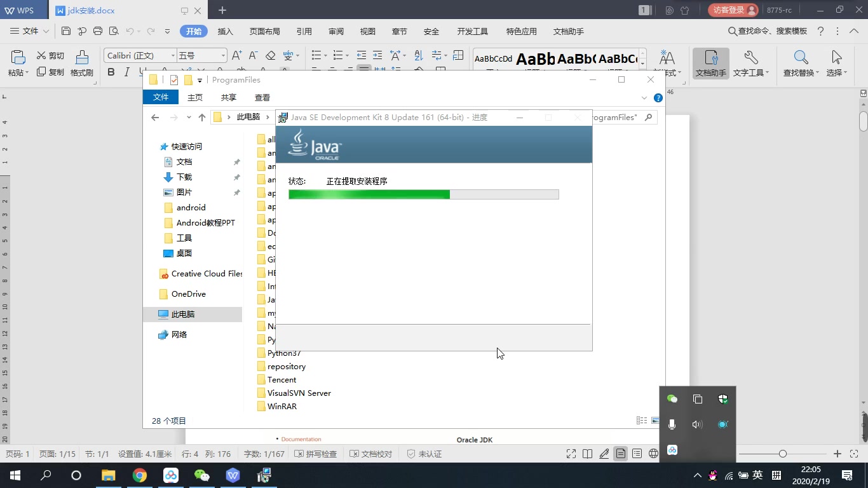The image size is (868, 488).
Task: Click the Sort A-Z icon in ribbon
Action: (x=418, y=55)
